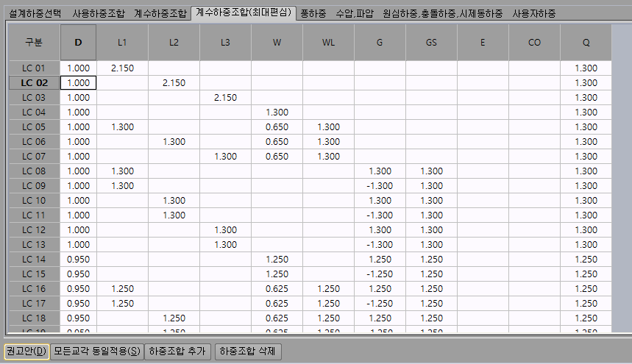
Task: Select the L2 column header
Action: [x=174, y=42]
